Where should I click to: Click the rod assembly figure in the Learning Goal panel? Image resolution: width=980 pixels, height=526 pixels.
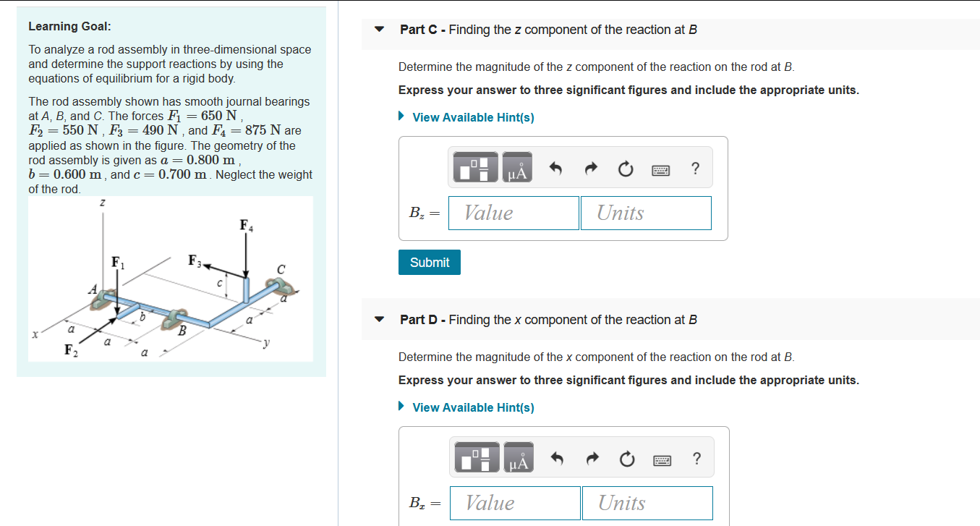point(170,279)
